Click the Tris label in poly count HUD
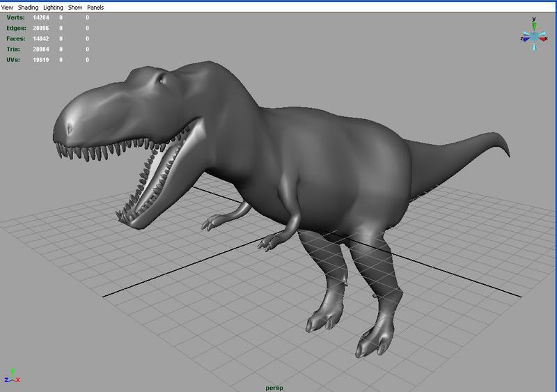This screenshot has height=392, width=557. tap(14, 49)
